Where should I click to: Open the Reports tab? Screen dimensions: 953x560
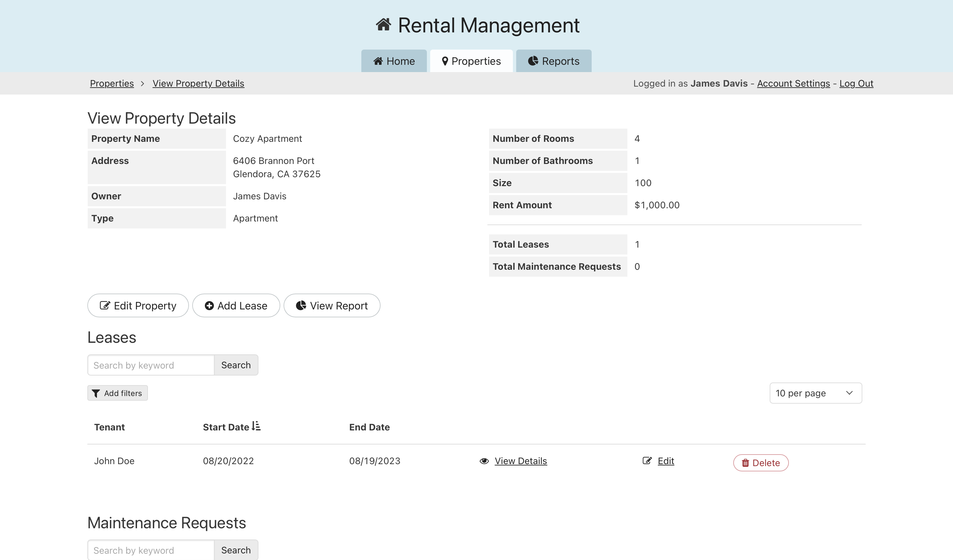(x=553, y=61)
